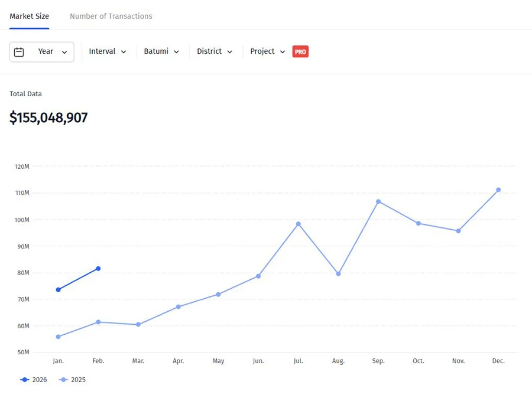Open the Batumi city dropdown
This screenshot has height=395, width=532.
pos(161,52)
